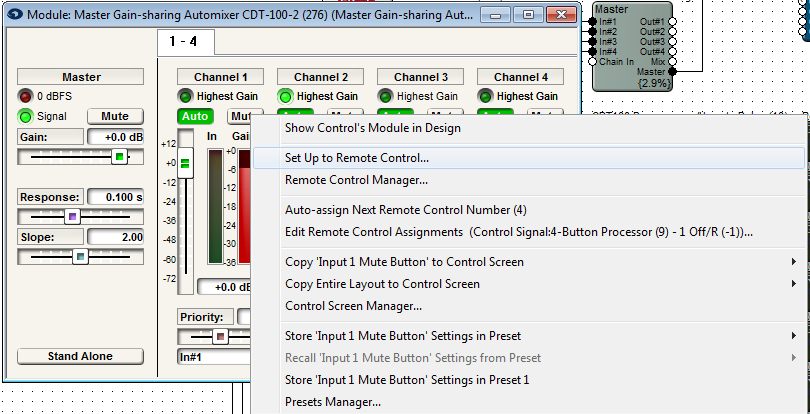
Task: Click the In#1 channel name field
Action: [214, 357]
